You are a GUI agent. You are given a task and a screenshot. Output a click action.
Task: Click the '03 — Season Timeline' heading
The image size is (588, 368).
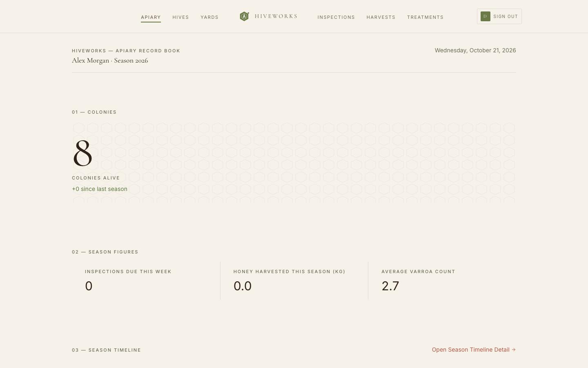107,350
